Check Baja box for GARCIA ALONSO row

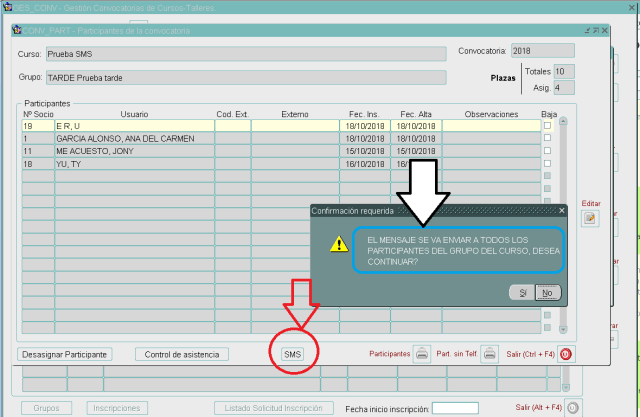(x=547, y=138)
